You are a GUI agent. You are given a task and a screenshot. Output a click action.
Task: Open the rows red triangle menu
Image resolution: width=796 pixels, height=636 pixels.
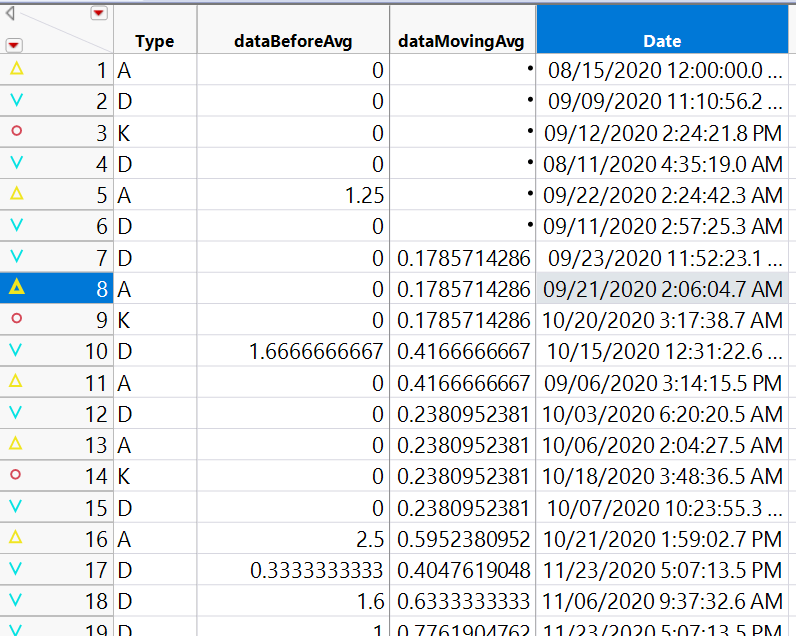pyautogui.click(x=14, y=45)
